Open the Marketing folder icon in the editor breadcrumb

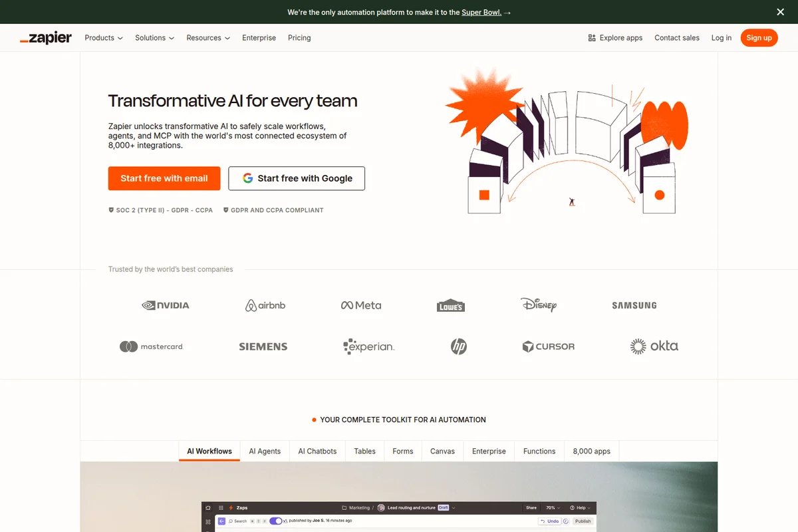(344, 507)
